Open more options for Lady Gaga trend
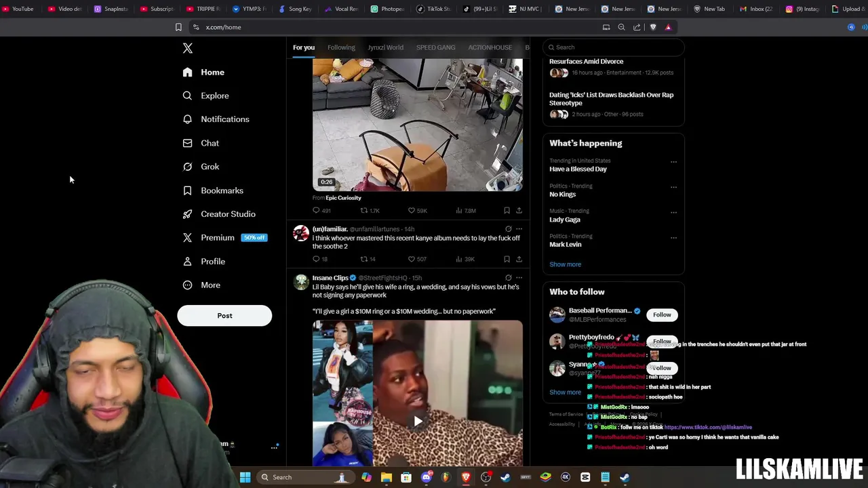The image size is (868, 488). (673, 212)
